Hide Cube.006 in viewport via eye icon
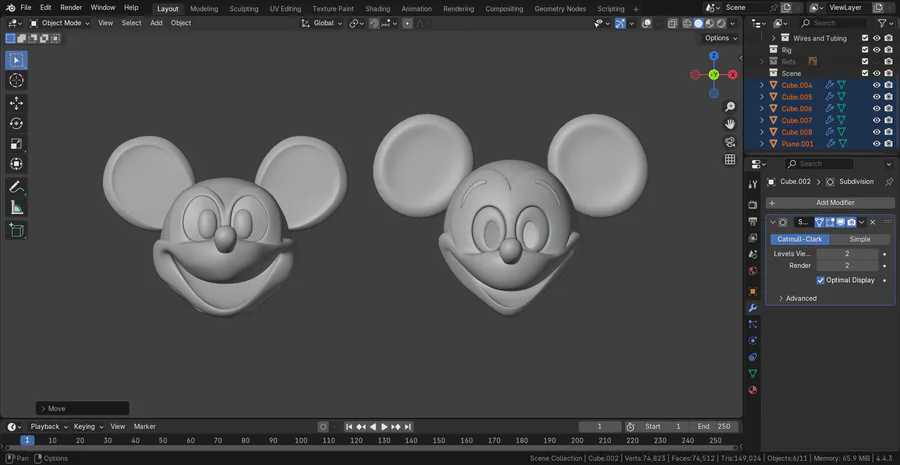Screen dimensions: 900x465 point(876,108)
